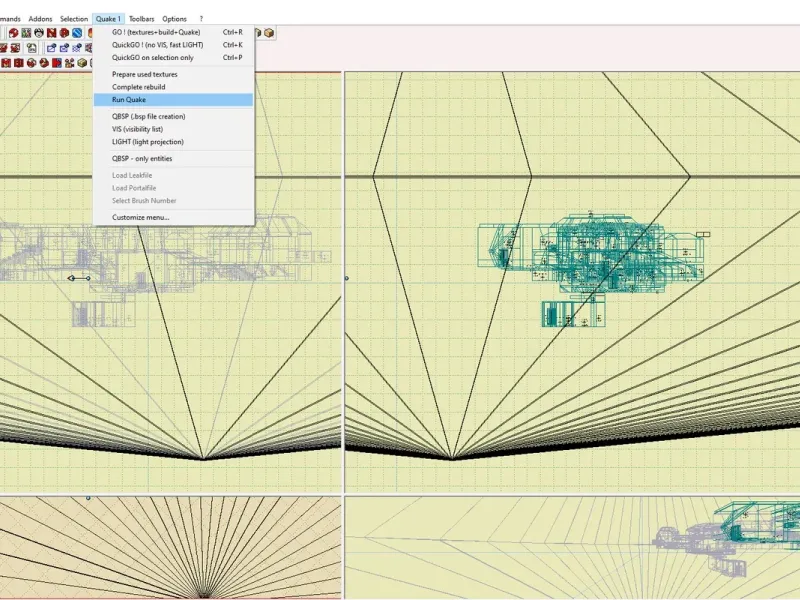Open the Addons menu
Image resolution: width=800 pixels, height=600 pixels.
[x=40, y=19]
